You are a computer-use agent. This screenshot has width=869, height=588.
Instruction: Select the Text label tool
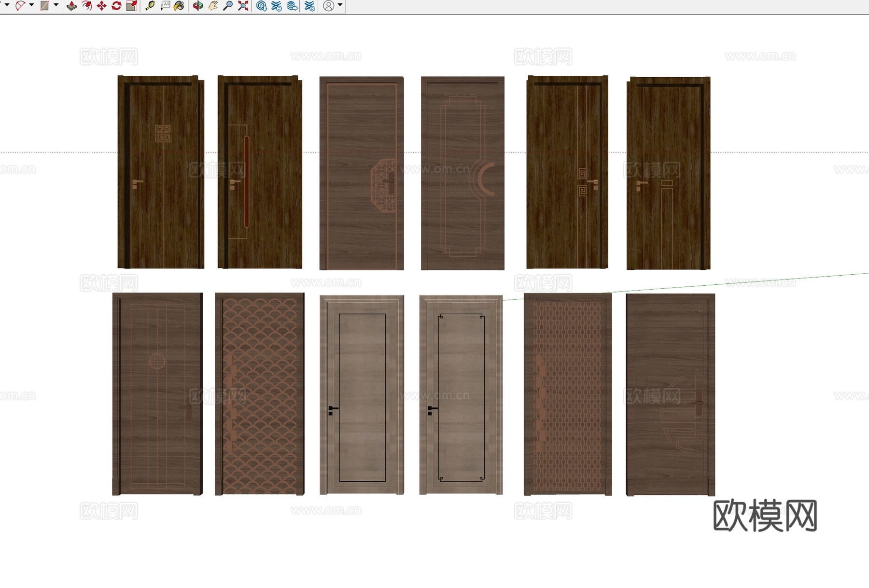pyautogui.click(x=165, y=6)
